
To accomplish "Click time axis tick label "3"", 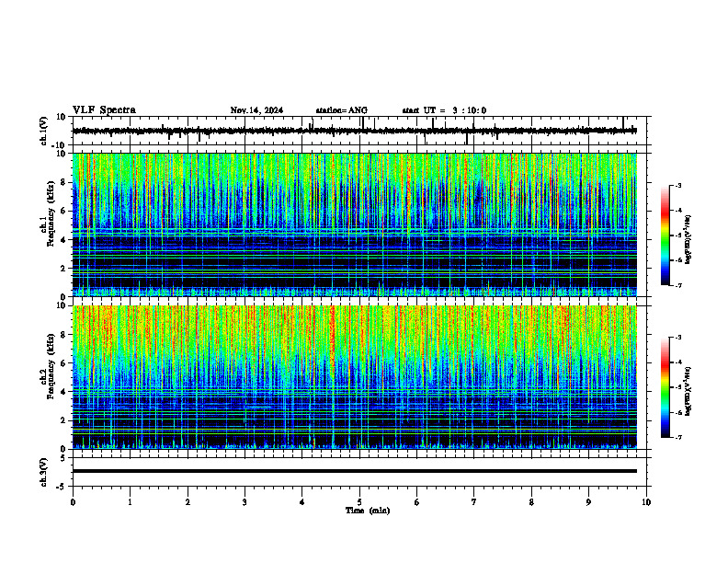I will [245, 502].
